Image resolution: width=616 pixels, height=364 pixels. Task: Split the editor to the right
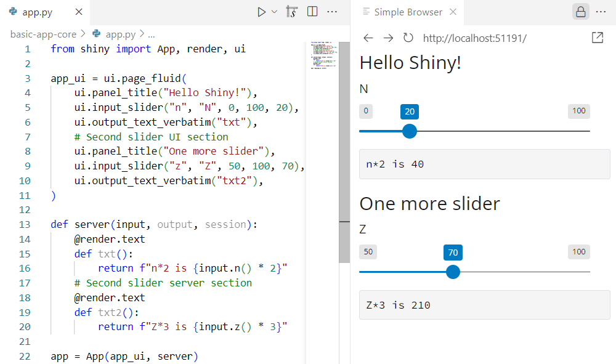pyautogui.click(x=312, y=12)
